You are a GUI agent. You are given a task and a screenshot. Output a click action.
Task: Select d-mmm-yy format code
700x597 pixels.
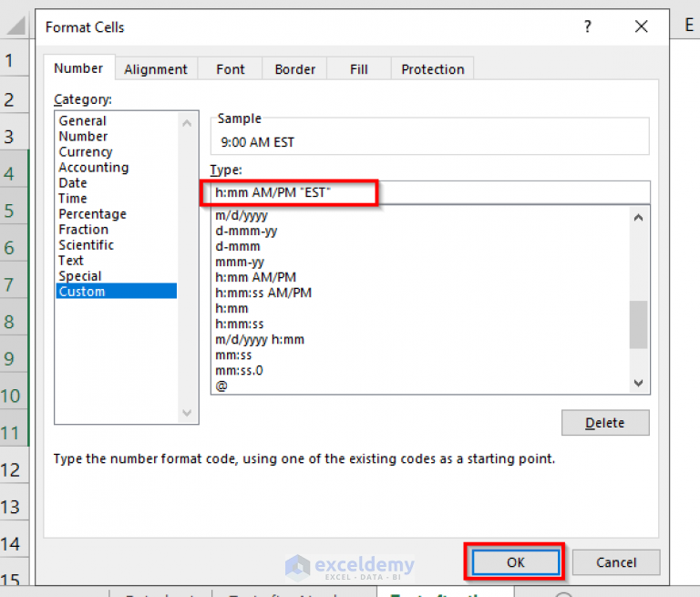click(421, 231)
